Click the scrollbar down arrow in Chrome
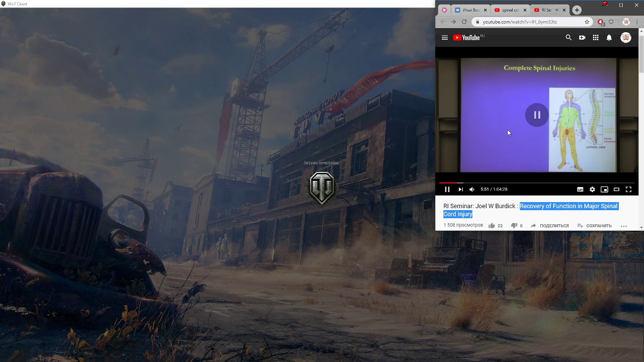The width and height of the screenshot is (644, 362). click(x=641, y=228)
